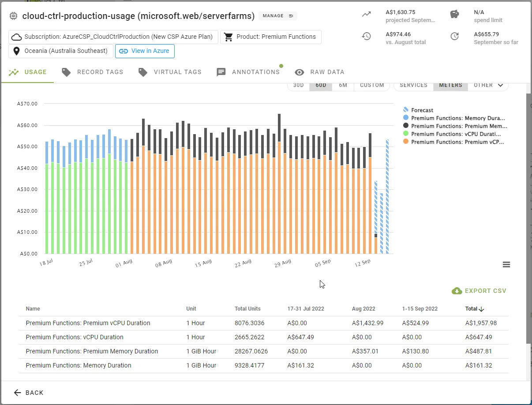
Task: Click the chat icon on Annotations tab
Action: pos(221,72)
